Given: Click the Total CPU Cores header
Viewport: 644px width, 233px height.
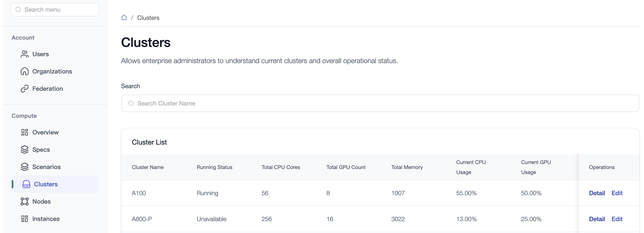Looking at the screenshot, I should pos(280,167).
